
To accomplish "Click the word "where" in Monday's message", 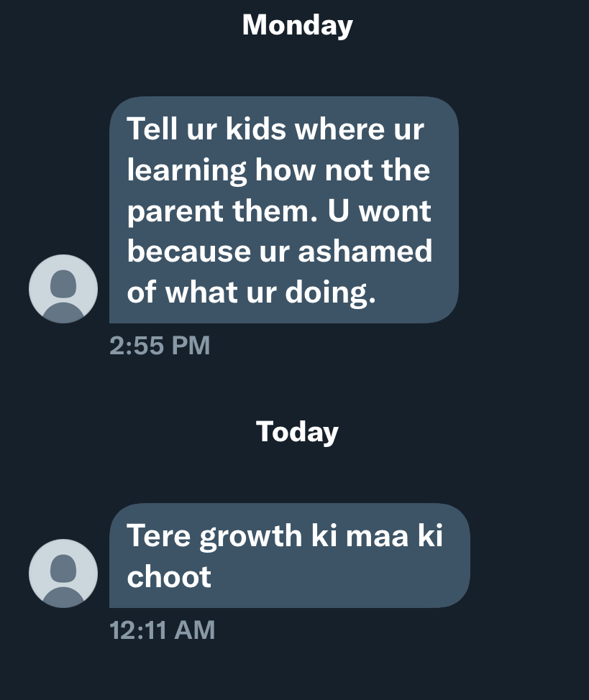I will [x=339, y=129].
